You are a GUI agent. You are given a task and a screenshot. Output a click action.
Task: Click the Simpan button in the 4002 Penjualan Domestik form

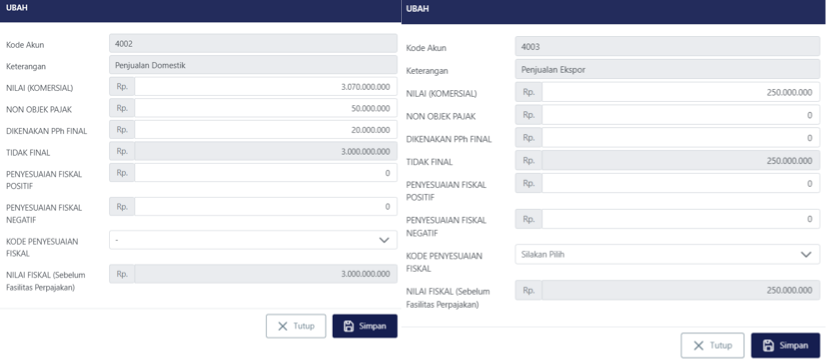365,326
